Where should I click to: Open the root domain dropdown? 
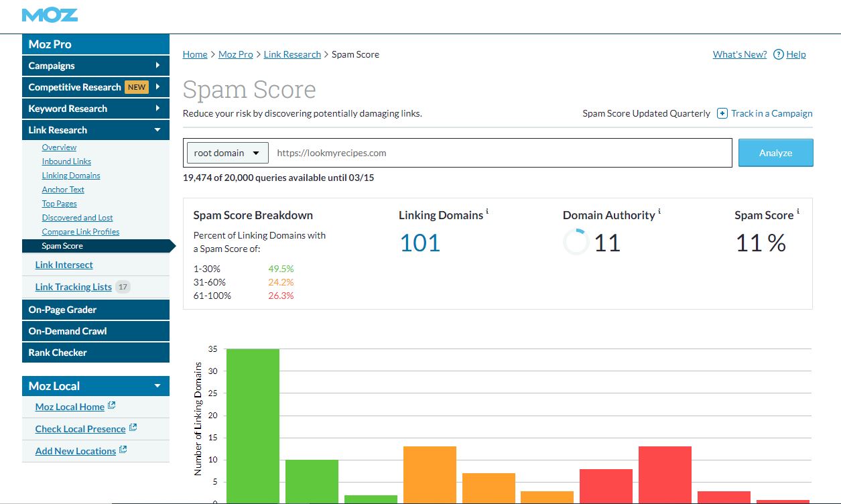point(227,152)
